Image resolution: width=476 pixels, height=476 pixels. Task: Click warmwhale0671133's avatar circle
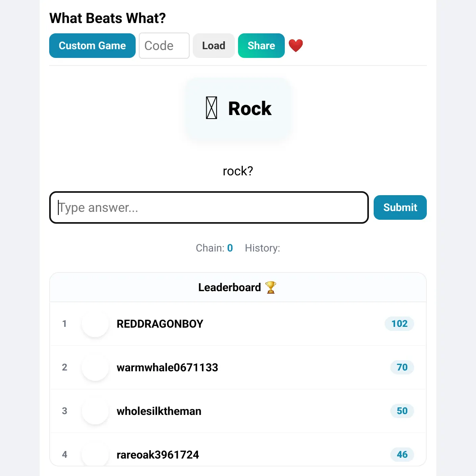pos(95,367)
